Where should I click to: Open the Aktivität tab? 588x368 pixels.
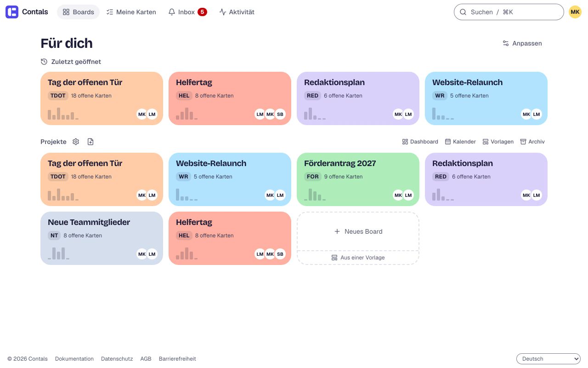[x=237, y=12]
